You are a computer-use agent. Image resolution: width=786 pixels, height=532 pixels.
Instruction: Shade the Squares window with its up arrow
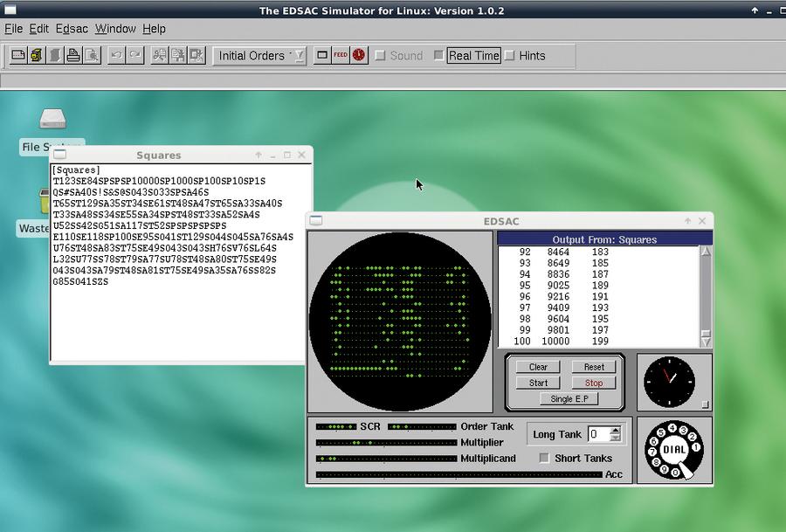[x=259, y=155]
